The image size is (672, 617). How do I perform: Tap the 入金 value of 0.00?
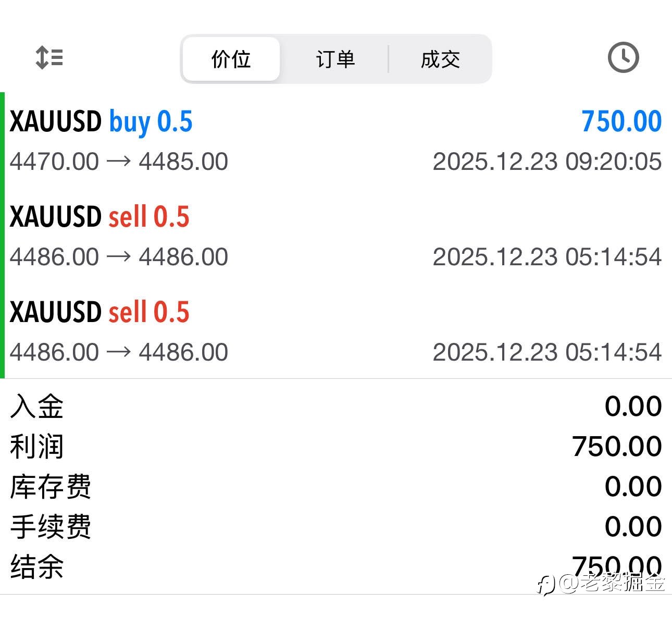(x=633, y=406)
